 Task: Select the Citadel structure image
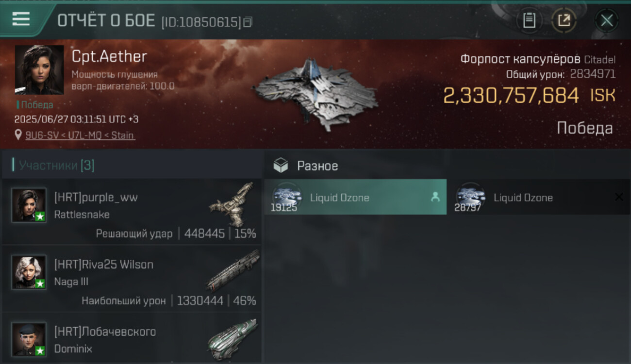pyautogui.click(x=315, y=95)
